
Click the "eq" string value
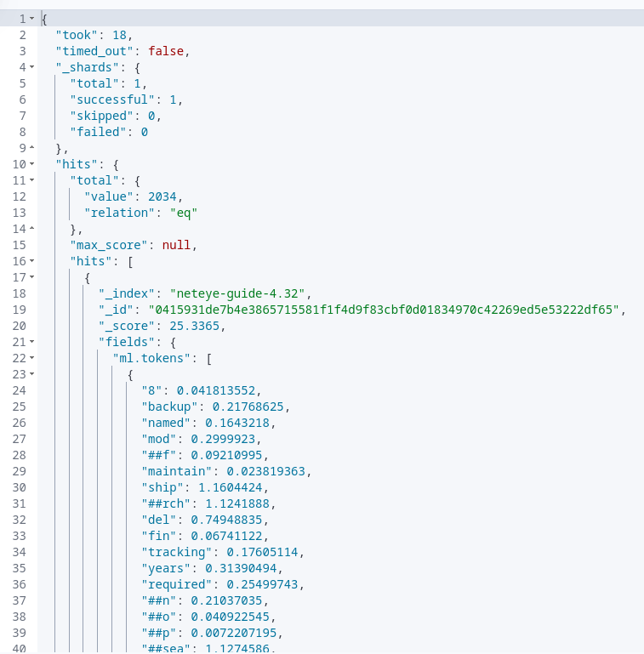(x=184, y=213)
